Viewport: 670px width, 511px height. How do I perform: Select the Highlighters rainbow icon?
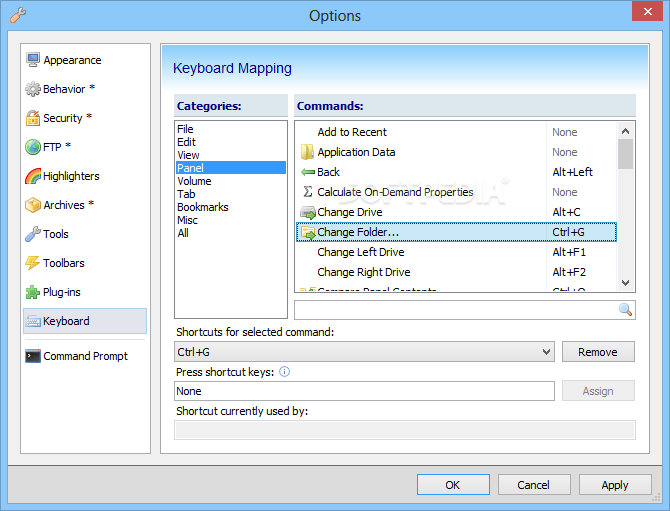[x=33, y=176]
